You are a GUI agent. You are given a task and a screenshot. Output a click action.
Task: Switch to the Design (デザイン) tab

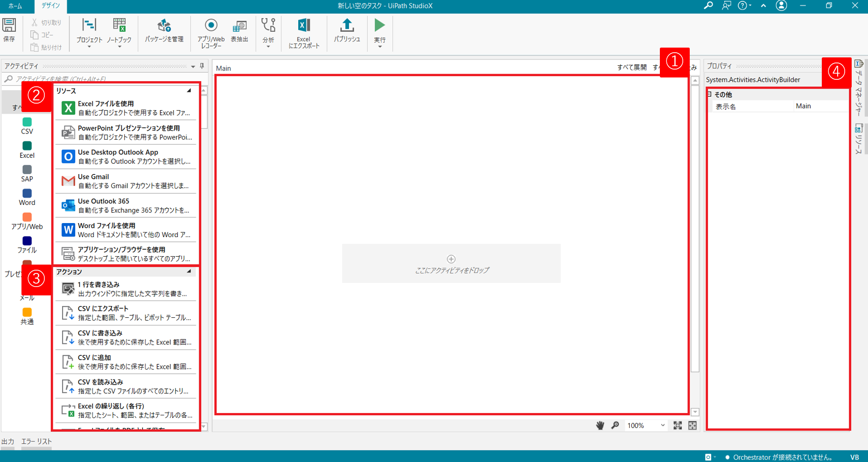[x=50, y=6]
